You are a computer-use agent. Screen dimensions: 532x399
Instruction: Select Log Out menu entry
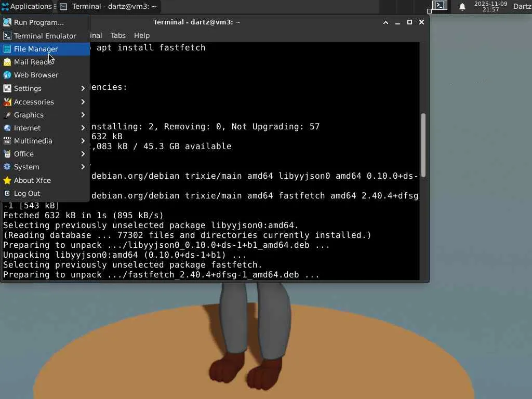coord(45,193)
